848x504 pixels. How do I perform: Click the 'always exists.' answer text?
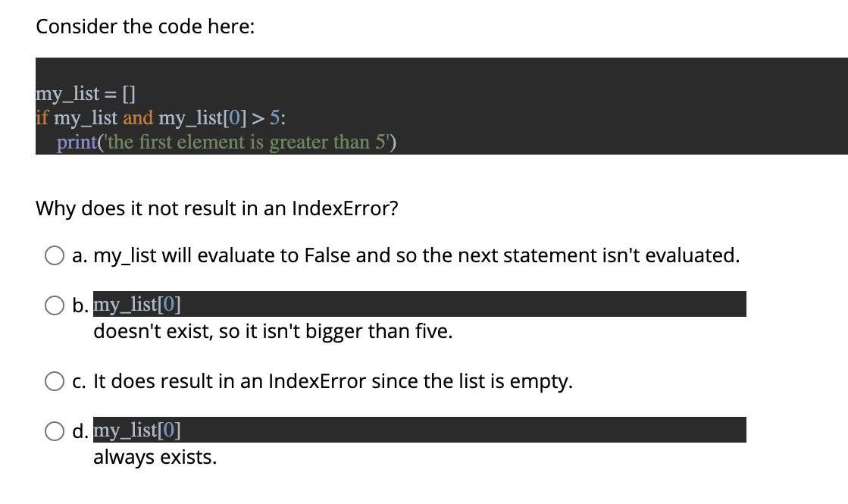pos(155,458)
